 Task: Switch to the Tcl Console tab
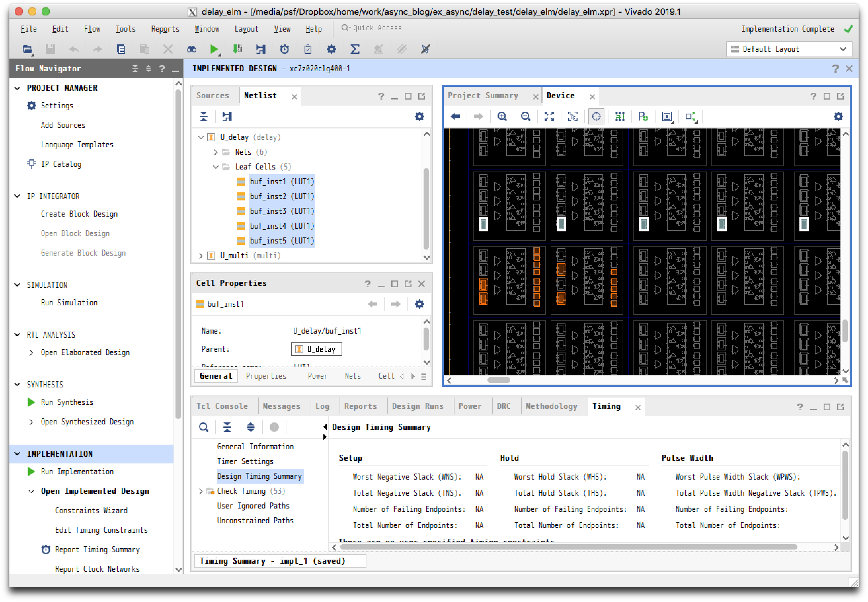(222, 406)
